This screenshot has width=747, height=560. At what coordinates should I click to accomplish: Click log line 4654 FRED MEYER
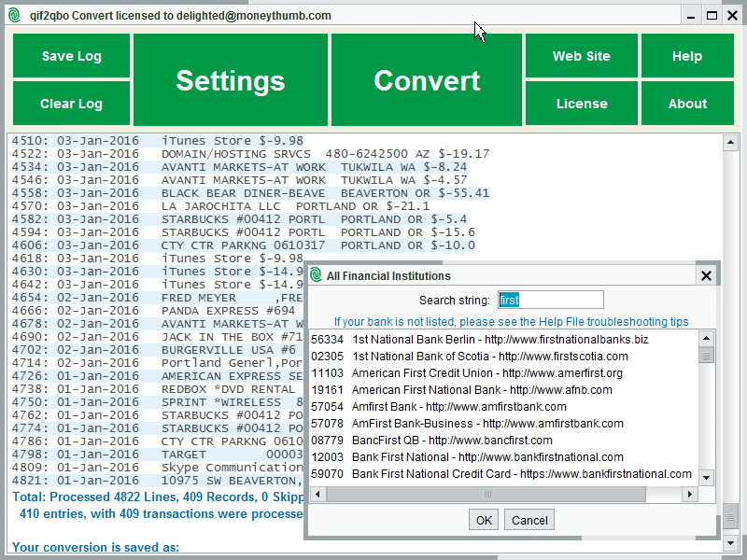pos(157,298)
